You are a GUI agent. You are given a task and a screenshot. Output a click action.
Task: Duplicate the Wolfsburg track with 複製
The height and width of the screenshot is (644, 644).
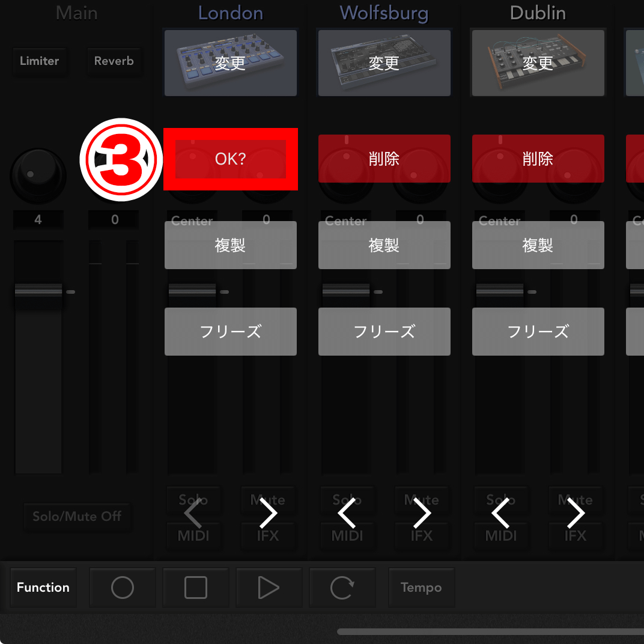point(384,245)
